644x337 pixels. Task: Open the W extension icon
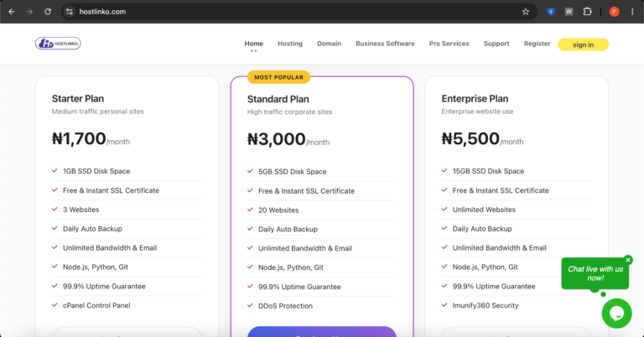pos(569,12)
